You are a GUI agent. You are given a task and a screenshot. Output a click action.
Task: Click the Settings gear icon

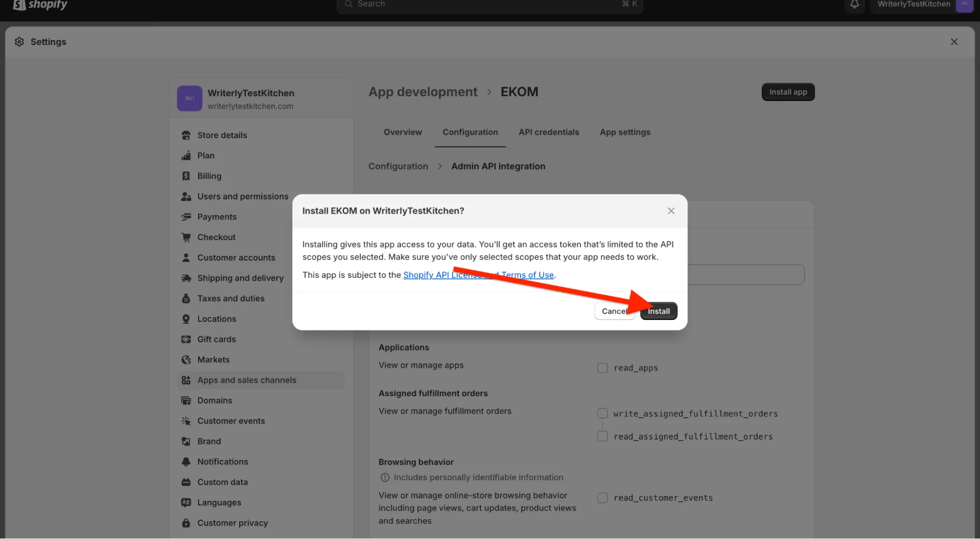[19, 42]
